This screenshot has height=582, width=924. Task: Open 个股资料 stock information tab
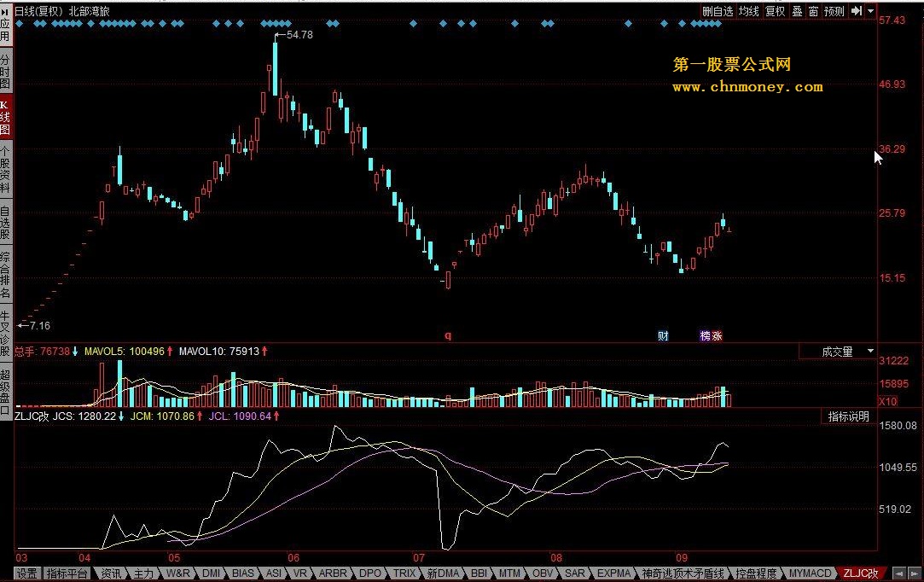point(5,169)
